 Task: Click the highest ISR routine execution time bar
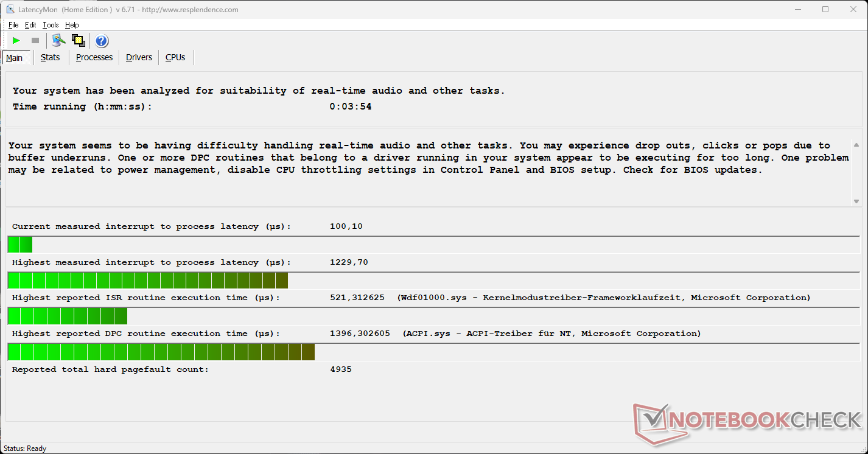pos(68,316)
